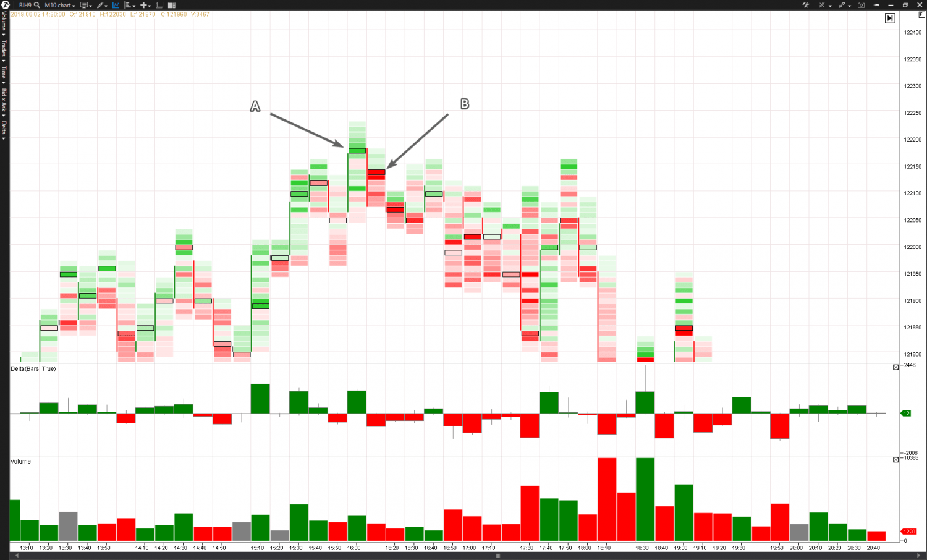Click the plus add-element icon
Viewport: 927px width, 560px height.
pos(143,5)
